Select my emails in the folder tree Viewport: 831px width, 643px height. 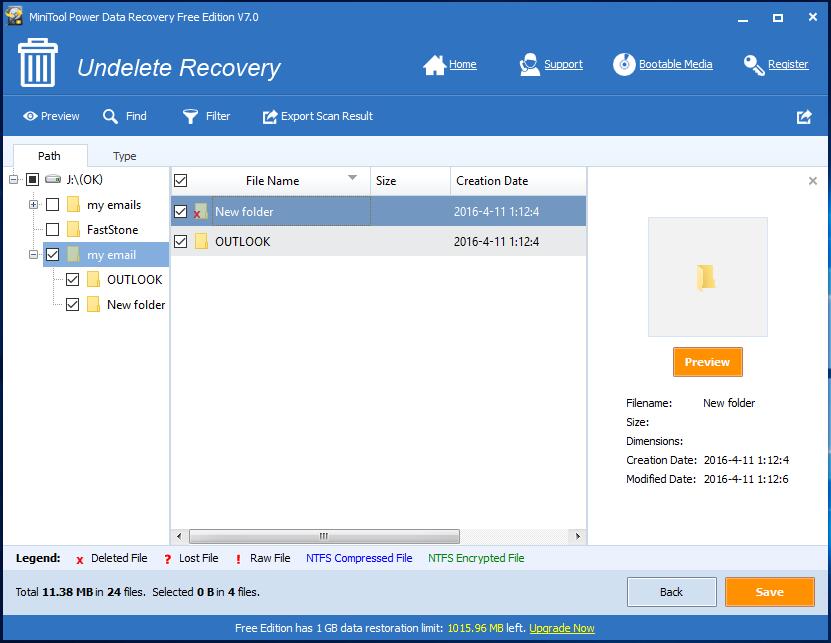point(114,205)
